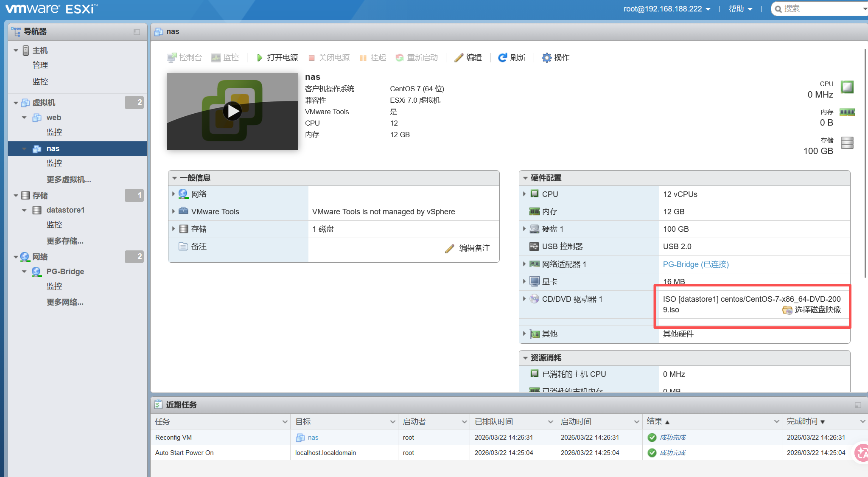Screen dimensions: 868x477
Task: Click the nas VM icon in the title bar
Action: coord(159,32)
